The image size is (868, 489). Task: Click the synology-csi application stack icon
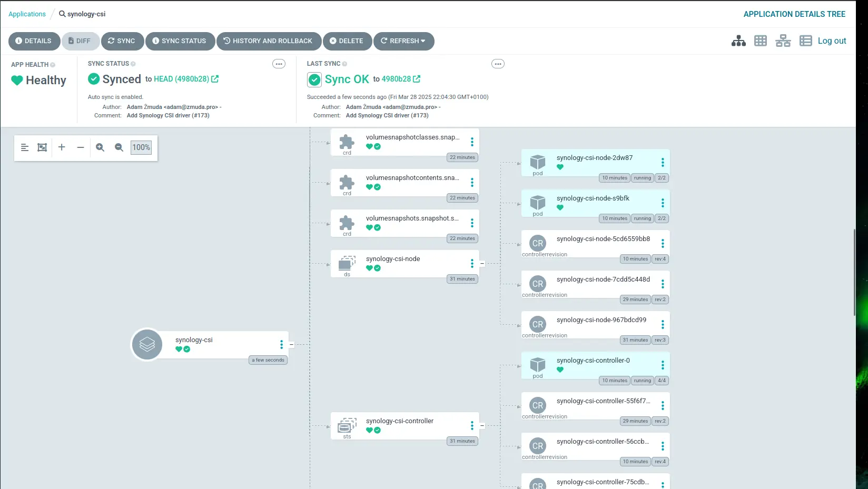147,345
